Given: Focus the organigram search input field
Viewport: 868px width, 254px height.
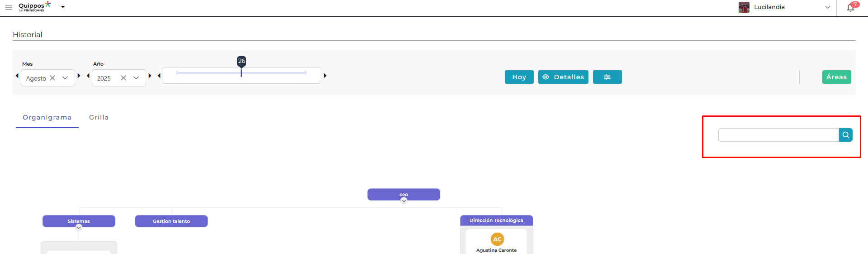Looking at the screenshot, I should point(778,135).
